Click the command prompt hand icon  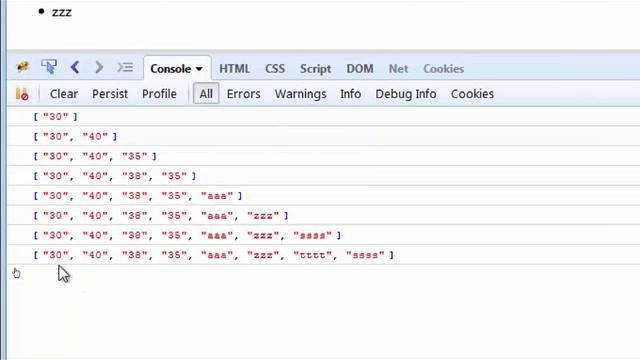pyautogui.click(x=16, y=273)
